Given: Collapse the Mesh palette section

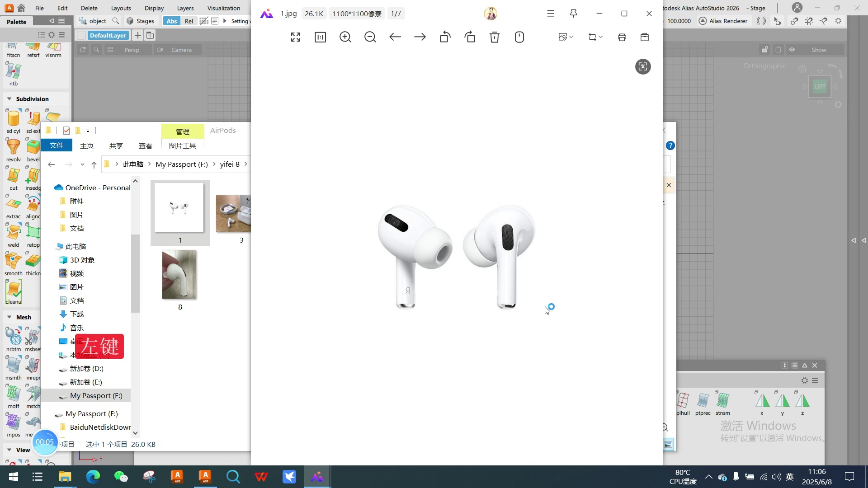Looking at the screenshot, I should (x=9, y=317).
